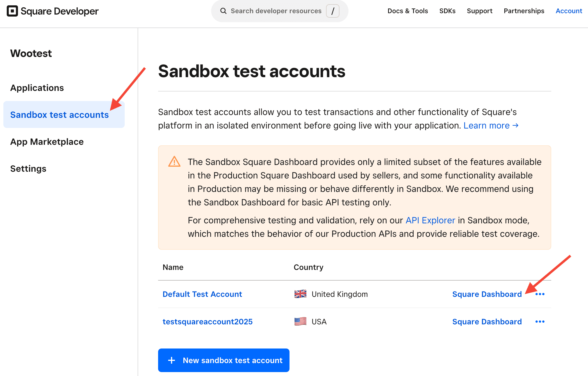The image size is (588, 376).
Task: Open the Docs & Tools menu
Action: (x=408, y=11)
